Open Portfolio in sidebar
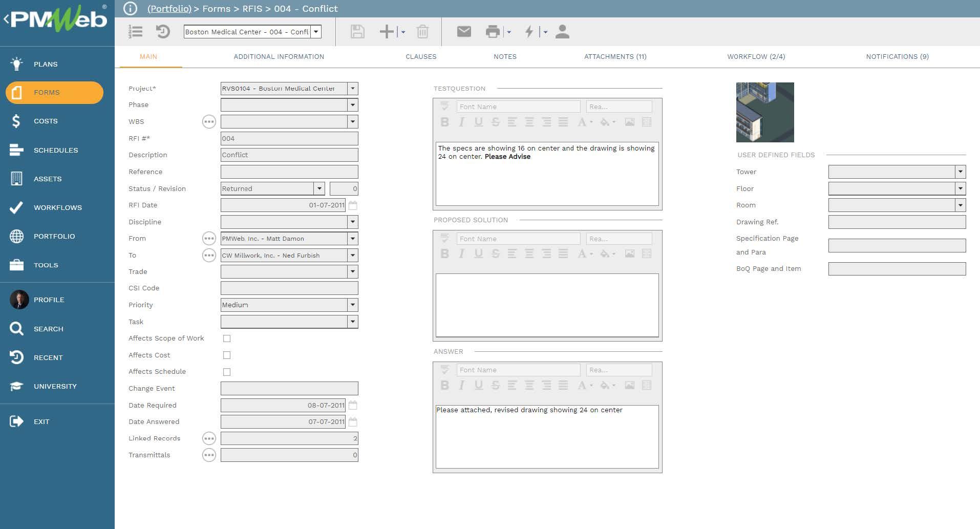Viewport: 980px width, 529px height. [x=54, y=236]
